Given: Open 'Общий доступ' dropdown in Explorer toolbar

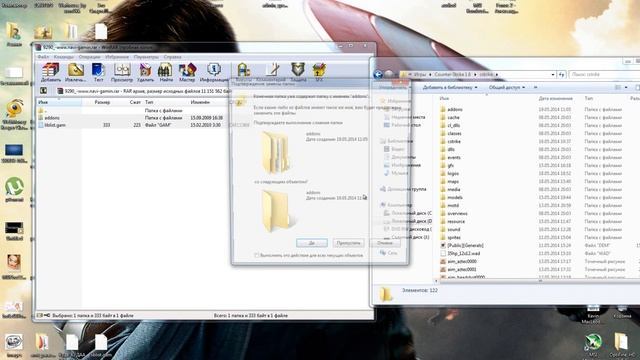Looking at the screenshot, I should tap(507, 87).
